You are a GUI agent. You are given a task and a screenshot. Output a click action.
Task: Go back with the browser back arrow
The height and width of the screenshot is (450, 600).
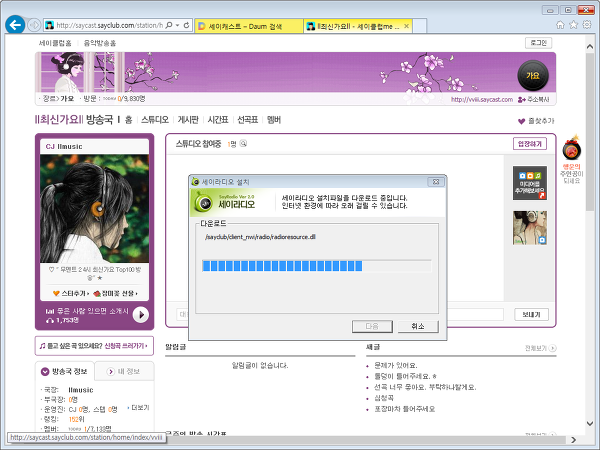(x=15, y=25)
